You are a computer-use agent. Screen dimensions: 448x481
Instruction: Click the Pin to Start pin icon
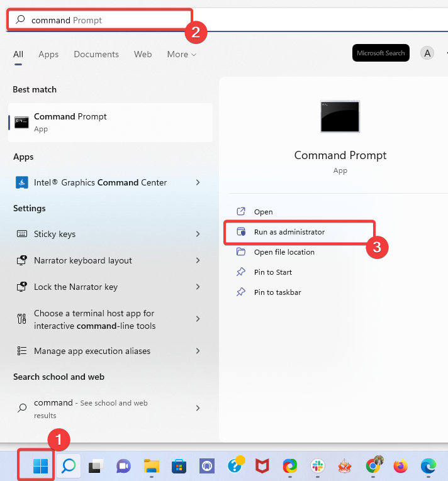coord(241,272)
